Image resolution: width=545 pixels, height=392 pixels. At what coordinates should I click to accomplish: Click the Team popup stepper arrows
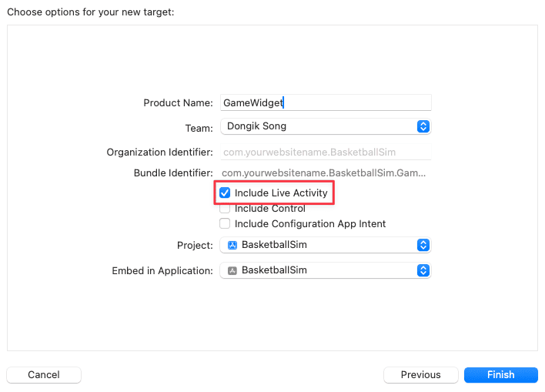[423, 126]
